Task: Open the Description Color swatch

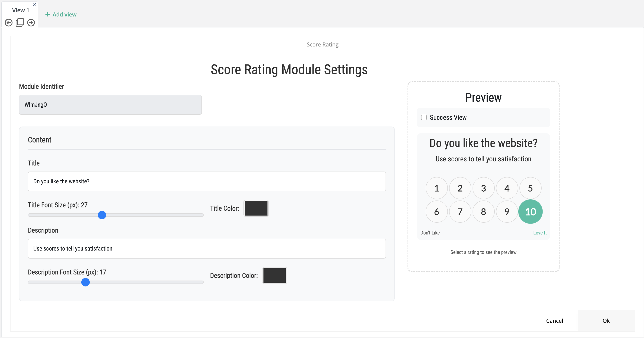Action: click(x=274, y=275)
